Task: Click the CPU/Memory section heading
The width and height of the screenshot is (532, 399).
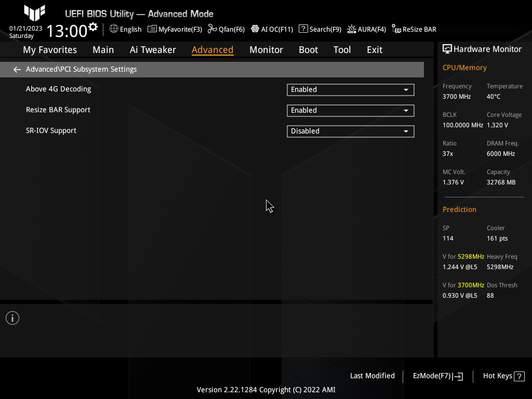Action: point(464,68)
